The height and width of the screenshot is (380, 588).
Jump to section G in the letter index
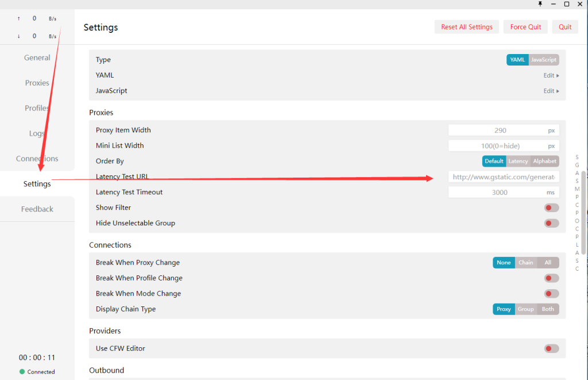click(x=577, y=165)
